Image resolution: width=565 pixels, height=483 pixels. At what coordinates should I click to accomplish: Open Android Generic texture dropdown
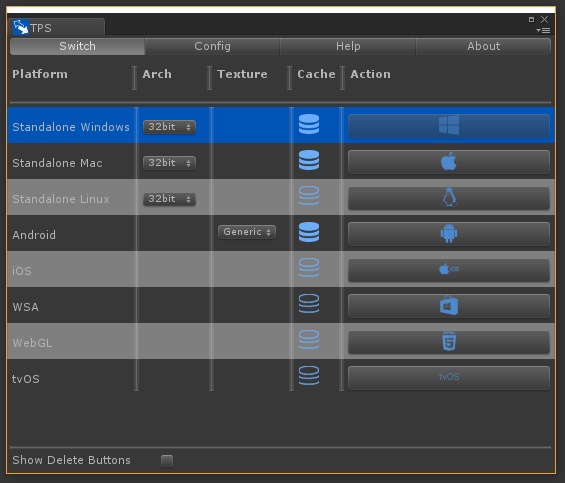pyautogui.click(x=247, y=232)
